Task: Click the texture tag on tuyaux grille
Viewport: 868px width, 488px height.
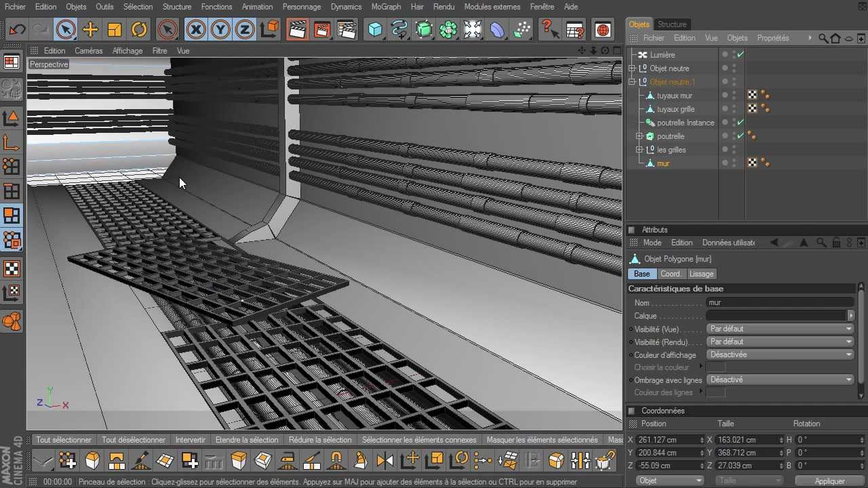Action: [x=753, y=109]
